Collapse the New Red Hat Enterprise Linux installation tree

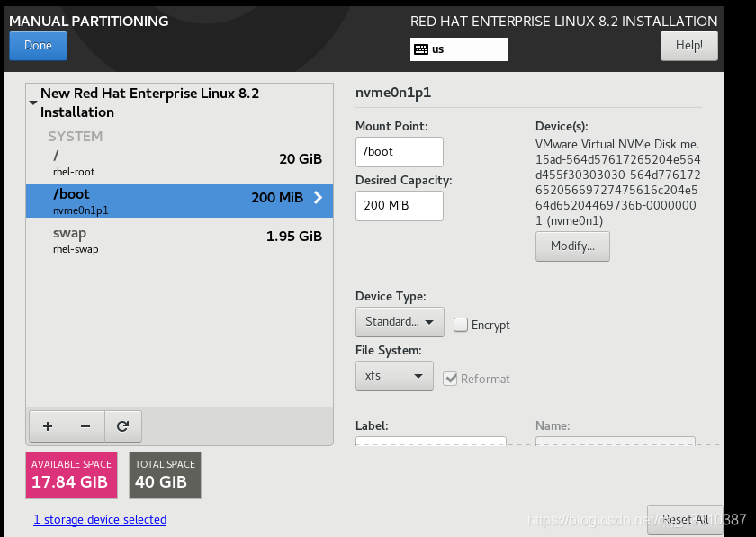tap(33, 103)
